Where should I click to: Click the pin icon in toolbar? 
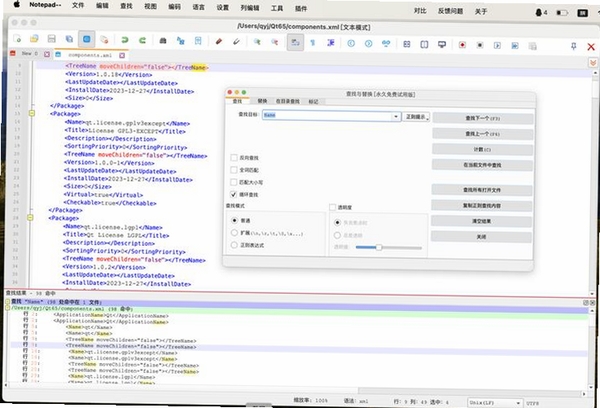tap(573, 46)
